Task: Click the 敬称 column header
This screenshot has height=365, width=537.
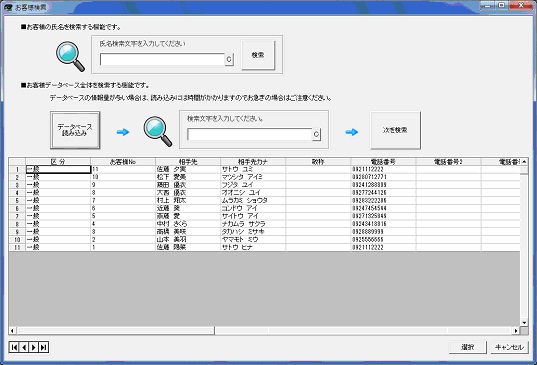Action: pos(318,162)
